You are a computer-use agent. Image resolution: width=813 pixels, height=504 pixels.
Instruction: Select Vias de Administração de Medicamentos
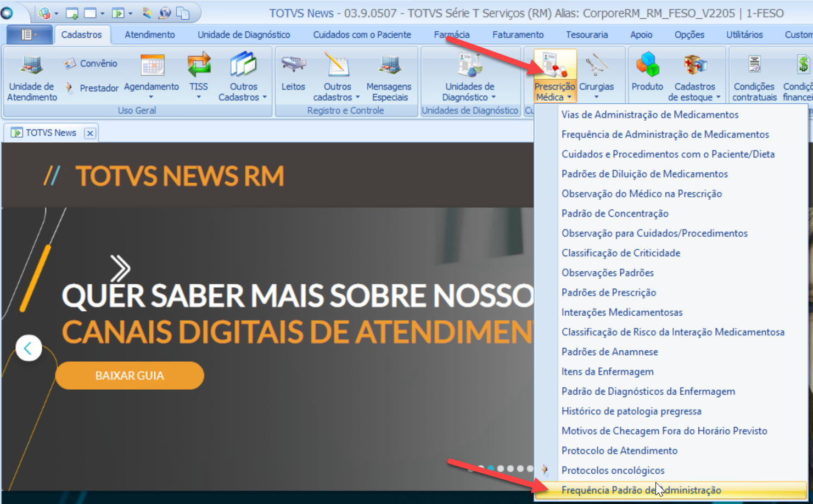pos(671,115)
